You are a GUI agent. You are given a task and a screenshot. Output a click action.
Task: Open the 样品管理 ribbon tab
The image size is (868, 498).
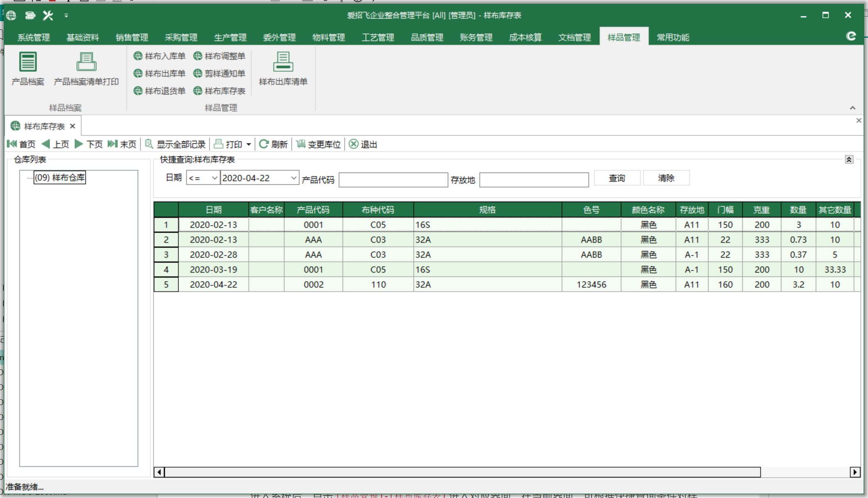click(x=622, y=37)
